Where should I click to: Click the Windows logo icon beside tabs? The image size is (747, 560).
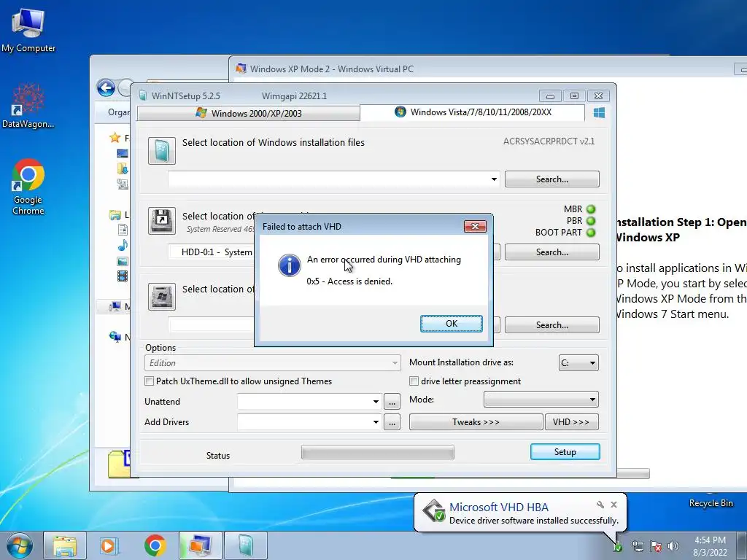(x=600, y=113)
